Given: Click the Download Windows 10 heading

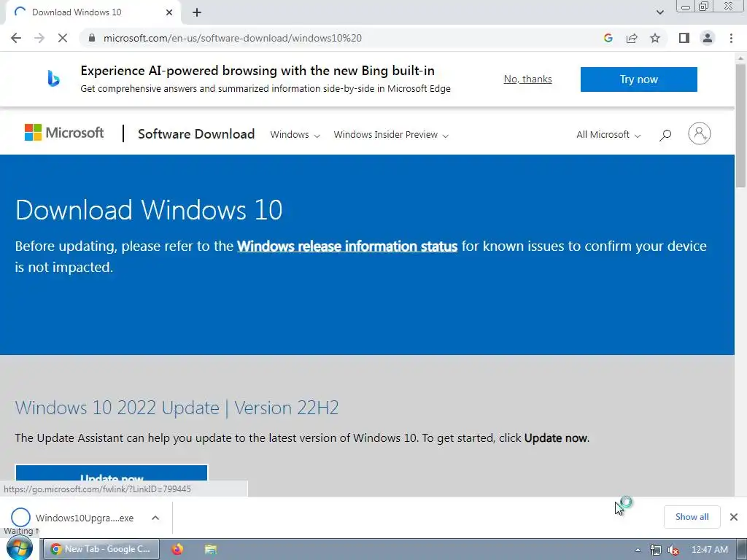Looking at the screenshot, I should click(149, 209).
